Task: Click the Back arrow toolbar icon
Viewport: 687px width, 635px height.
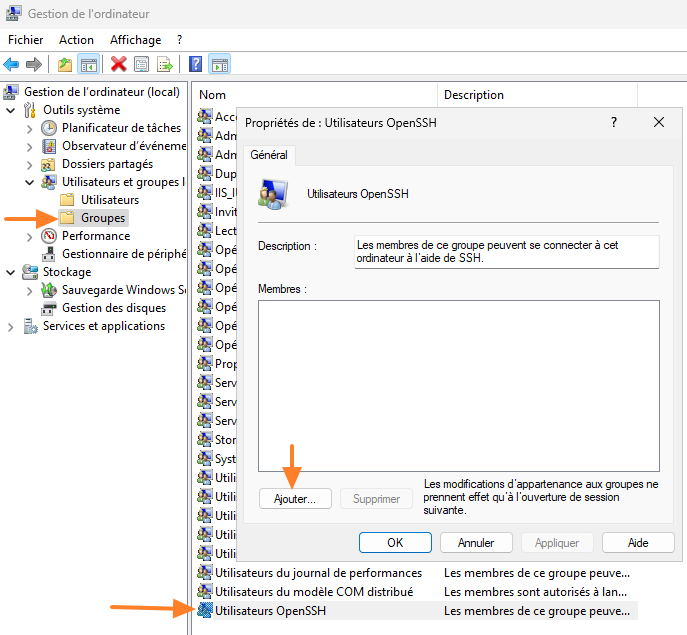Action: [x=12, y=64]
